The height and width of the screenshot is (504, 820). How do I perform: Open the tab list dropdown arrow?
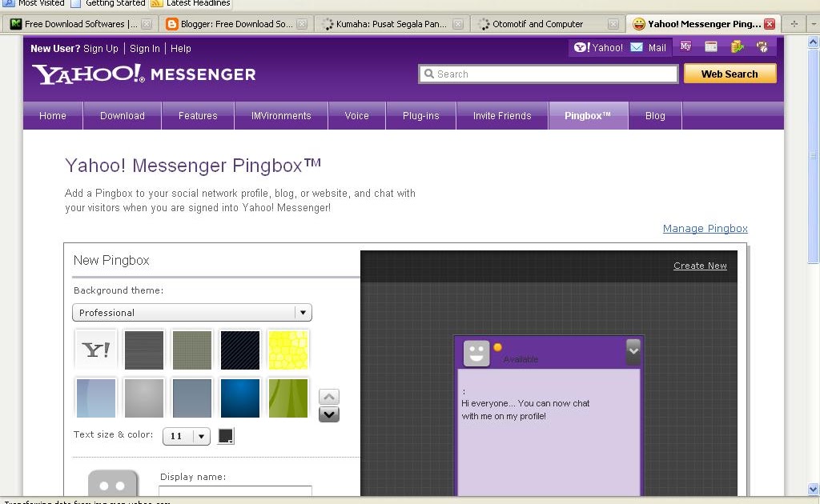pos(814,24)
